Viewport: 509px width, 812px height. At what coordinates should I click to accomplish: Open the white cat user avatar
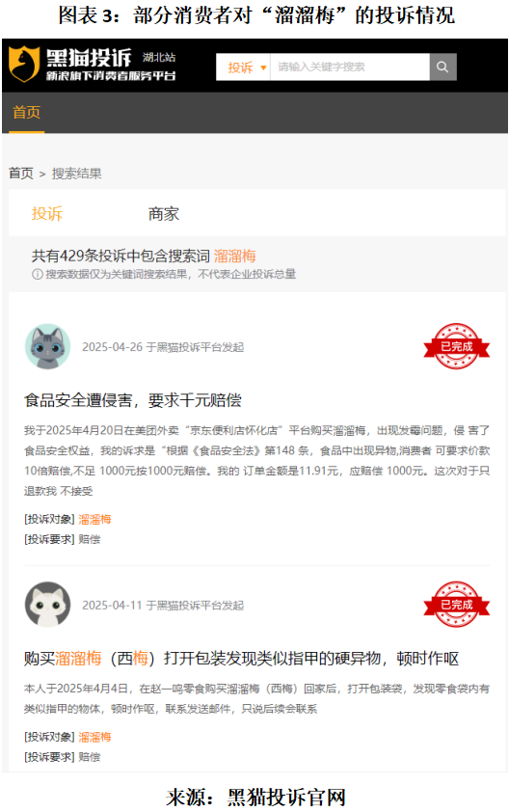47,605
